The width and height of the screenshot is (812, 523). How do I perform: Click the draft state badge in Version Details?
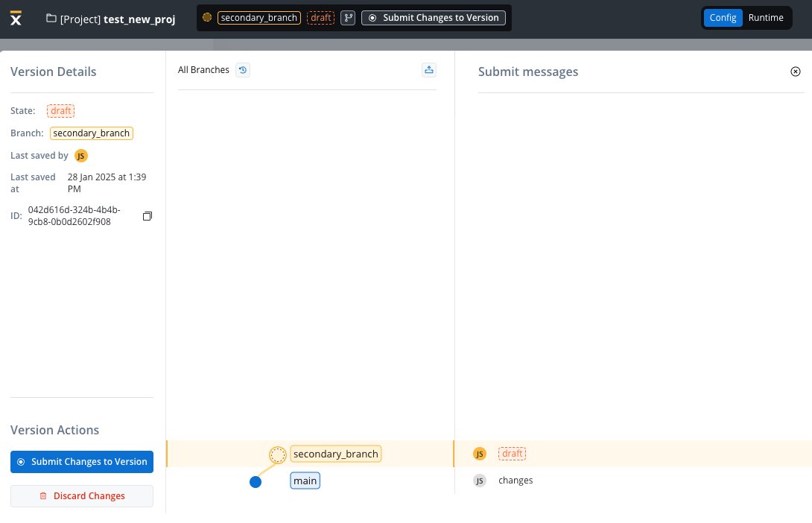60,111
